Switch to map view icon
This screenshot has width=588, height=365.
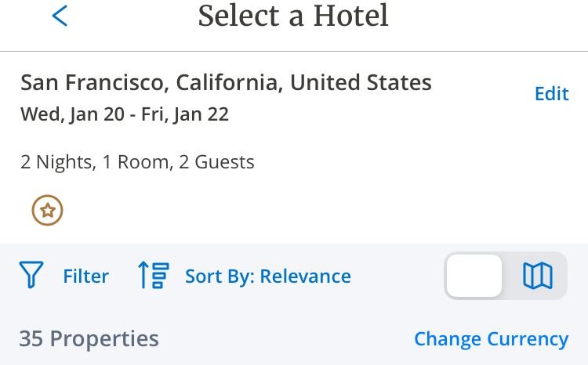537,276
